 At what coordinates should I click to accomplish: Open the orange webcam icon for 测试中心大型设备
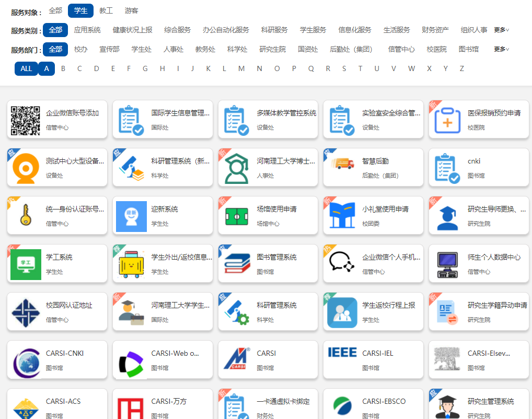tap(26, 169)
